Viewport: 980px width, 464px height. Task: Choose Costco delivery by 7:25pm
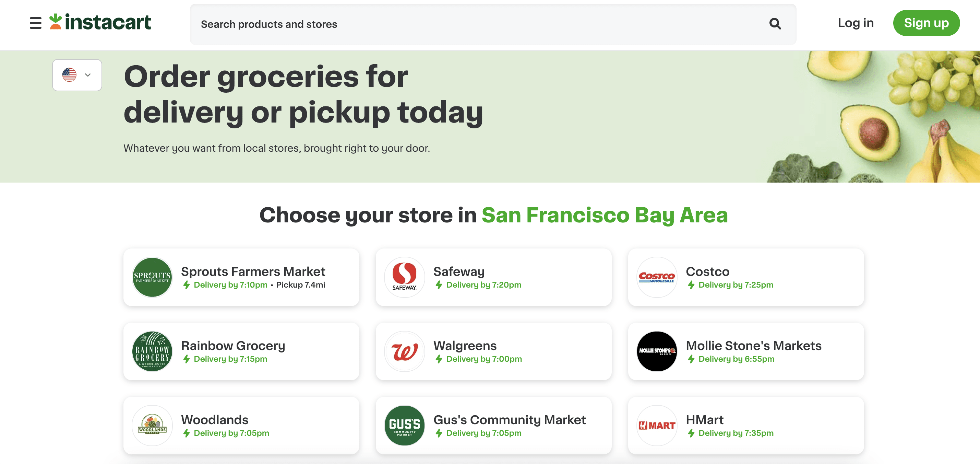click(736, 285)
